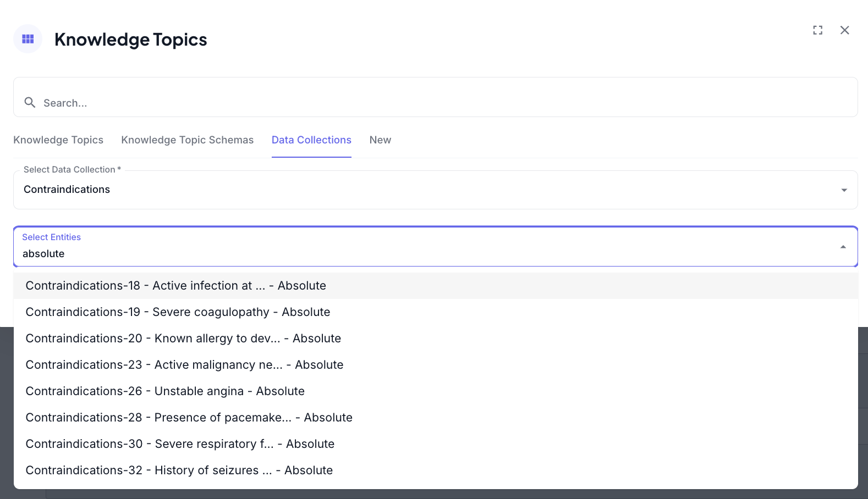Viewport: 868px width, 499px height.
Task: Select Contraindications-23 Active malignancy entry
Action: [x=184, y=365]
